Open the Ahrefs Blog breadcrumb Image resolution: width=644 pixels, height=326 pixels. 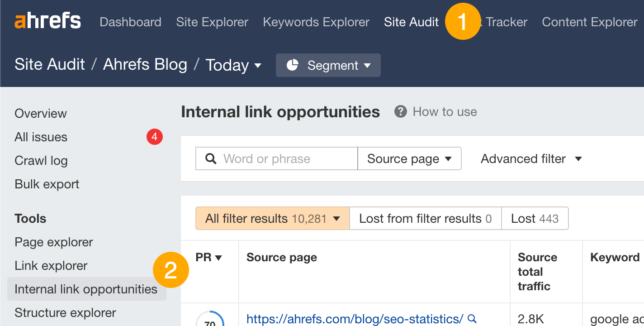pyautogui.click(x=145, y=64)
